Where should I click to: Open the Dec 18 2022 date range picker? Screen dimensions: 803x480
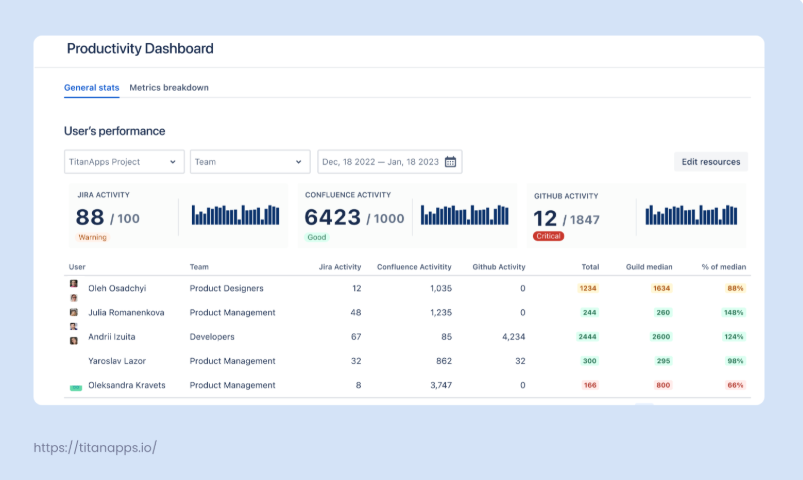[380, 162]
